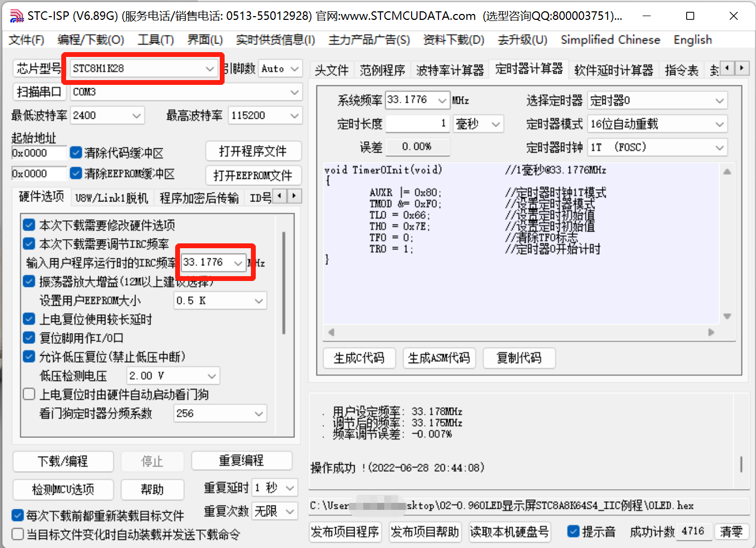Click 生成C代码 button

click(359, 358)
